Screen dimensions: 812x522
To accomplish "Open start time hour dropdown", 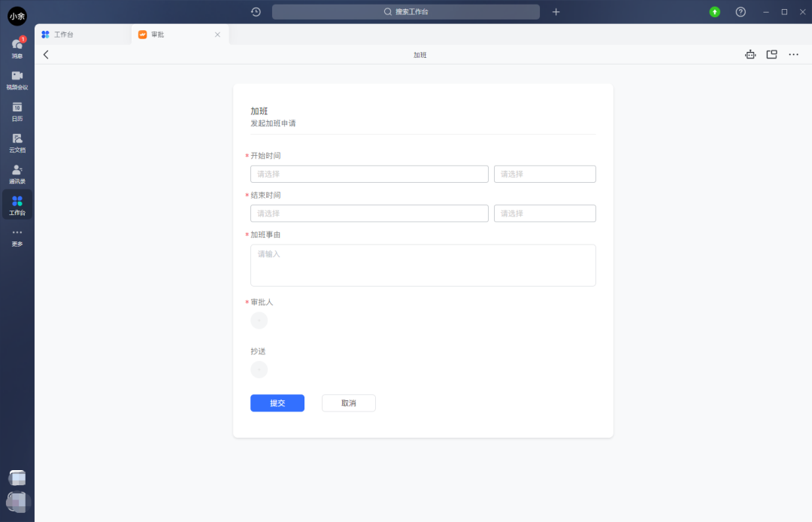I will coord(544,174).
